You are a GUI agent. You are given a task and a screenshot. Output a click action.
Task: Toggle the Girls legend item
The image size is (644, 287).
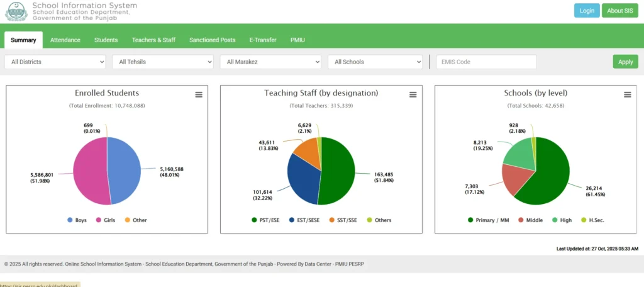[107, 220]
